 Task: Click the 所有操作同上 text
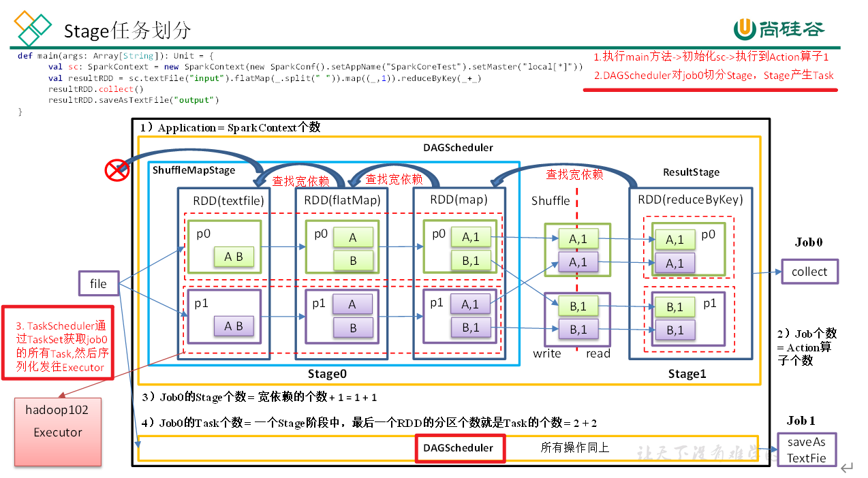coord(575,447)
